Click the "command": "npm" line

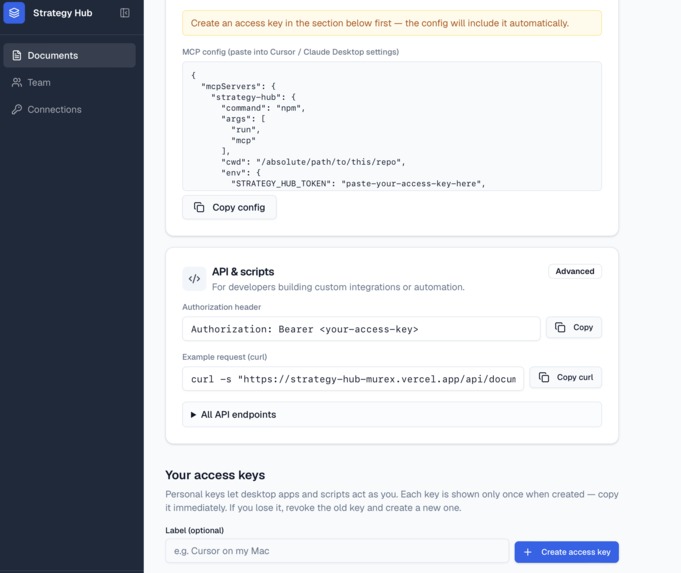pyautogui.click(x=263, y=108)
